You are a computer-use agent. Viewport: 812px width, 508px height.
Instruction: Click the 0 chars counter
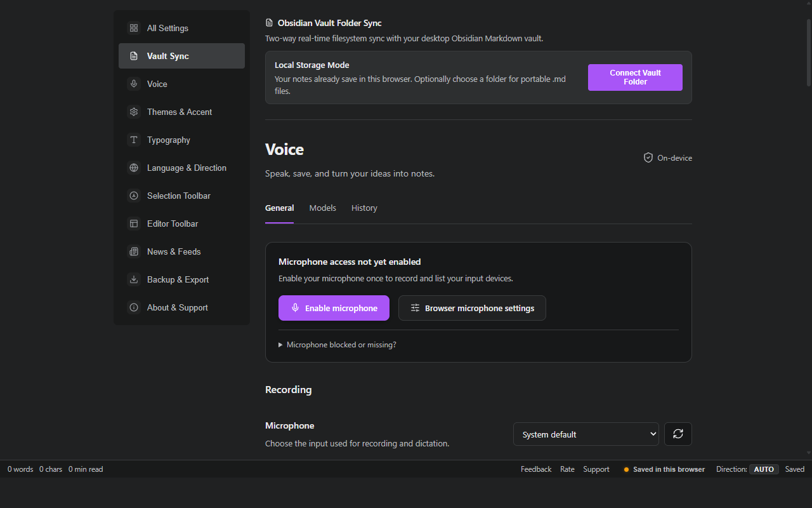[51, 469]
